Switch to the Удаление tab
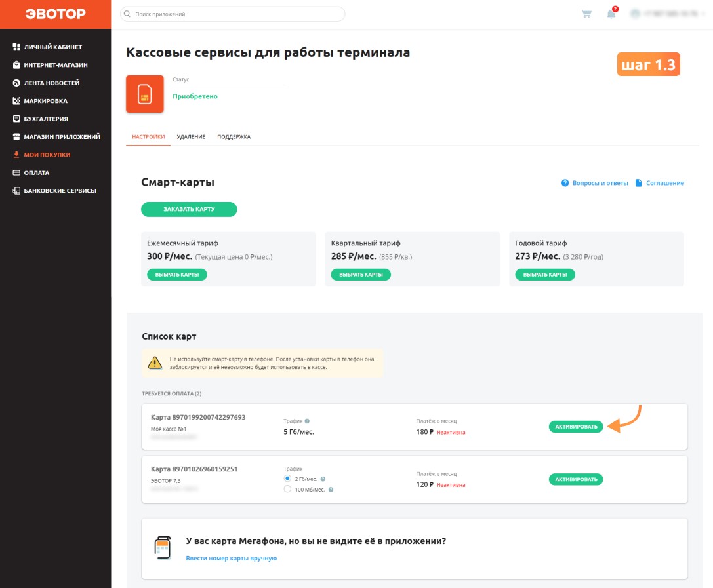The width and height of the screenshot is (713, 588). point(191,137)
